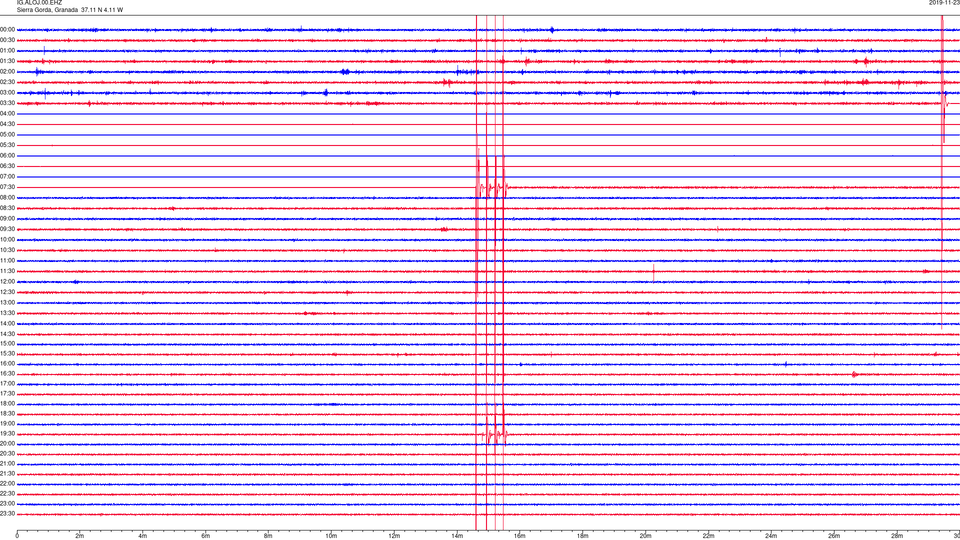Click the 07:30 trace label
This screenshot has height=540, width=960.
tap(8, 187)
